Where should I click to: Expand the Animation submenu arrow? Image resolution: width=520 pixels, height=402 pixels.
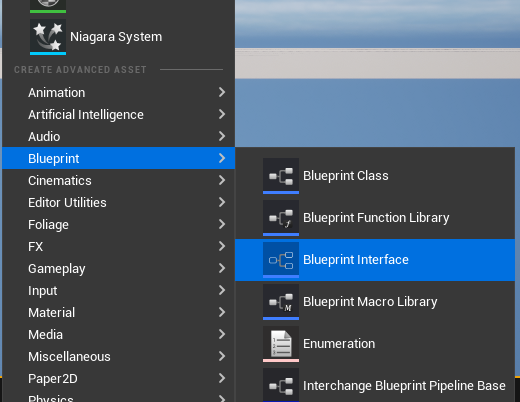pos(222,92)
